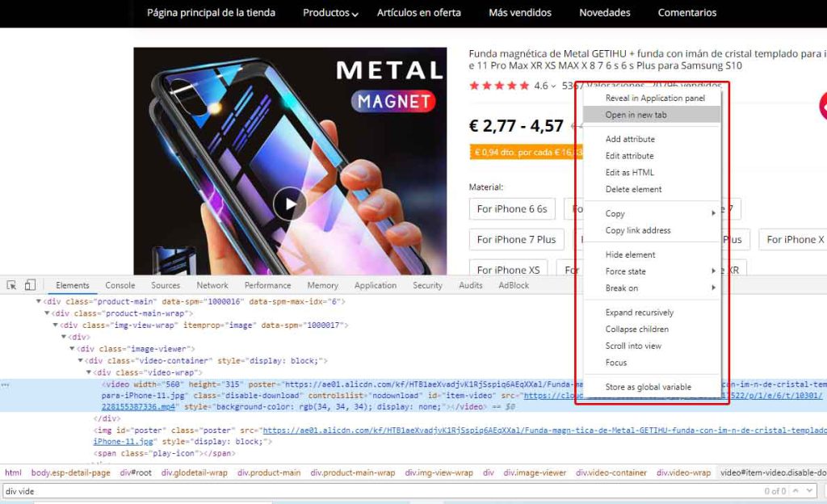Collapse the div video-container node
The height and width of the screenshot is (504, 827).
click(x=81, y=360)
